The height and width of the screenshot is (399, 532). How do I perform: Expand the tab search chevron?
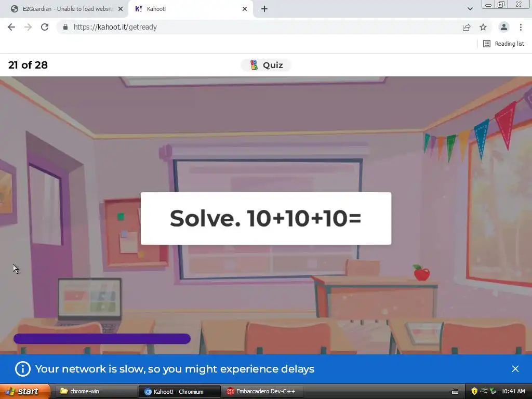[470, 9]
